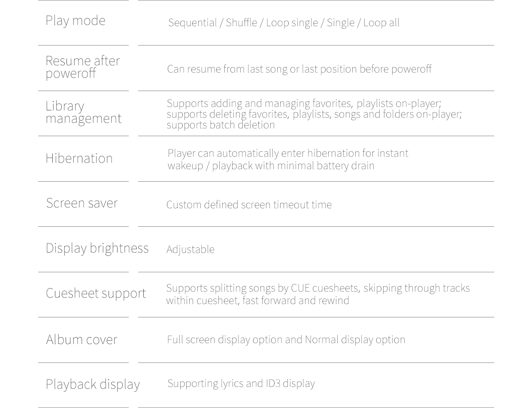Screen dimensions: 532x408
Task: Click the "Player can automatically enter hibernation" text
Action: (287, 153)
